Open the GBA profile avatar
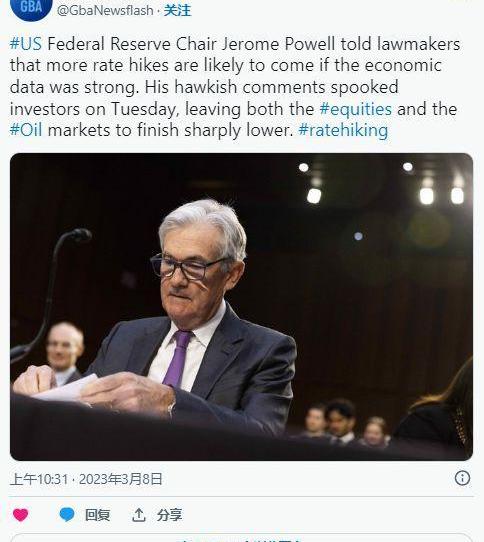The image size is (484, 542). (x=31, y=9)
